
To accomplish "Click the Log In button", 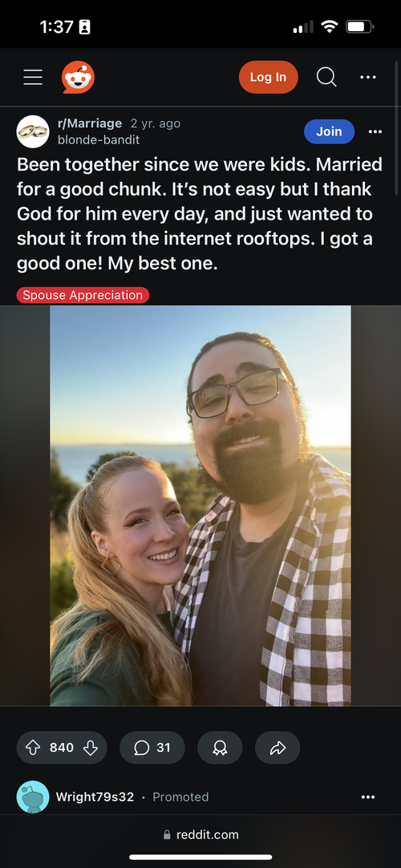I will click(x=268, y=77).
